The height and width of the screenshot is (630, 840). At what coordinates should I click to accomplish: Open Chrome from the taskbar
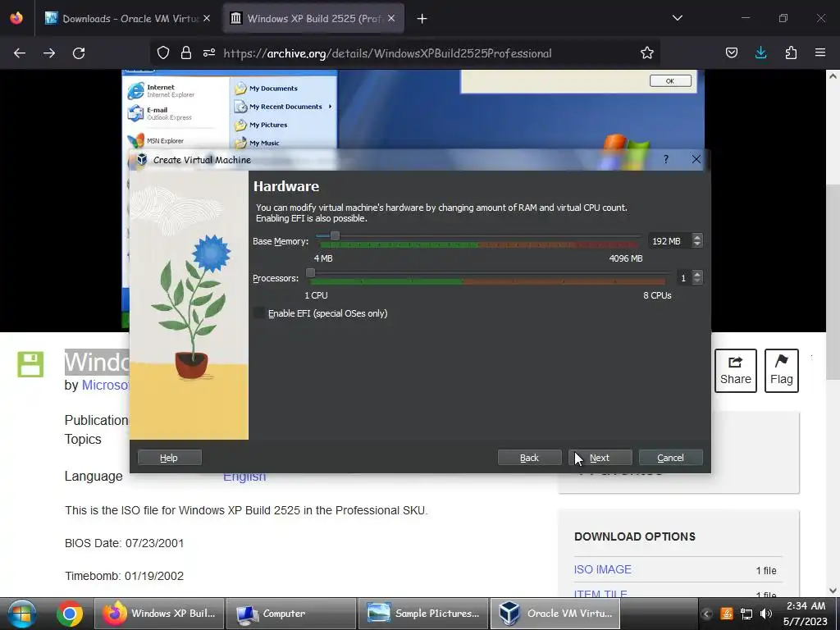pos(70,614)
